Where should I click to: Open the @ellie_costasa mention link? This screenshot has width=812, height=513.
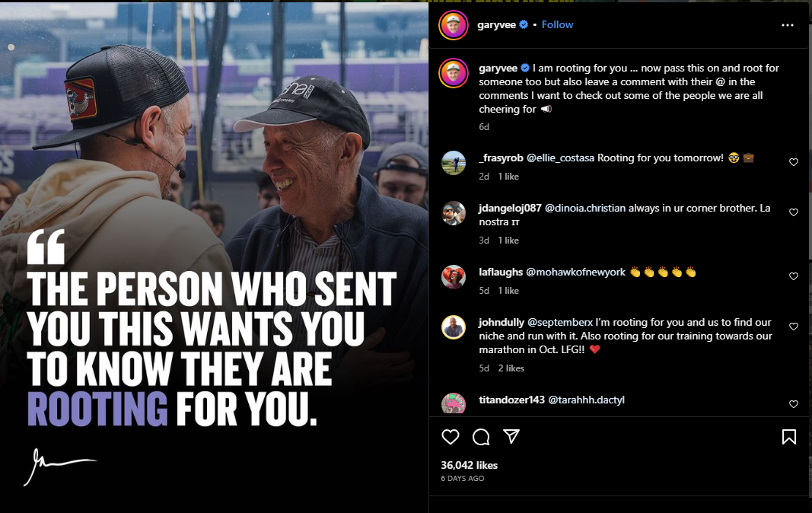tap(560, 158)
